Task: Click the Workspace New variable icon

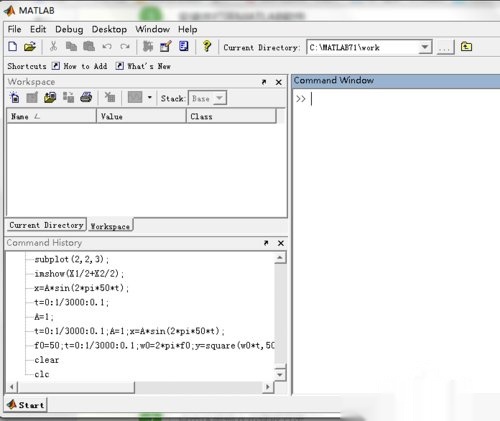Action: pyautogui.click(x=14, y=98)
